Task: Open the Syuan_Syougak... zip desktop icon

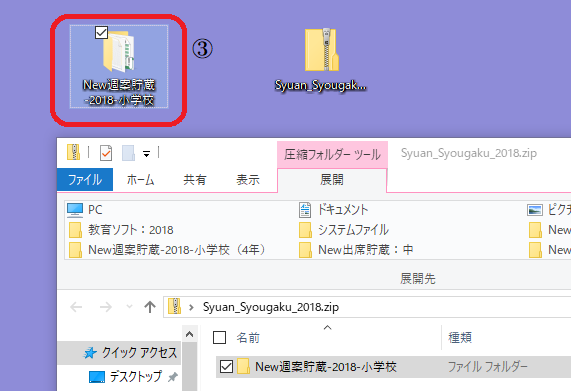Action: (x=321, y=60)
